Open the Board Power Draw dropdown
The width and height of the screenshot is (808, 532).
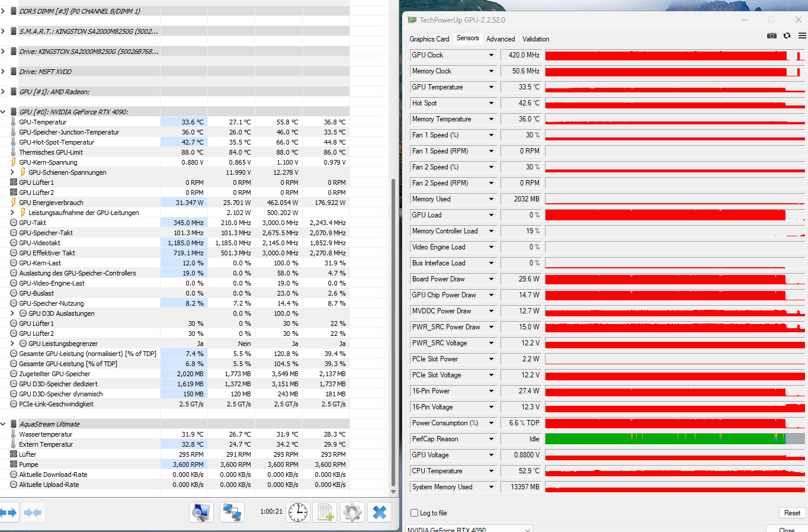click(x=491, y=279)
